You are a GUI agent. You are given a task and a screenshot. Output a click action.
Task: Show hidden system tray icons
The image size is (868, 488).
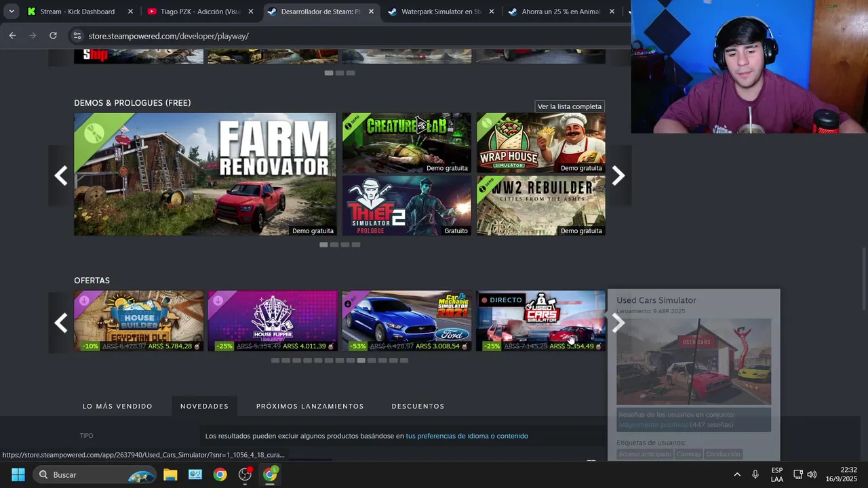(737, 474)
